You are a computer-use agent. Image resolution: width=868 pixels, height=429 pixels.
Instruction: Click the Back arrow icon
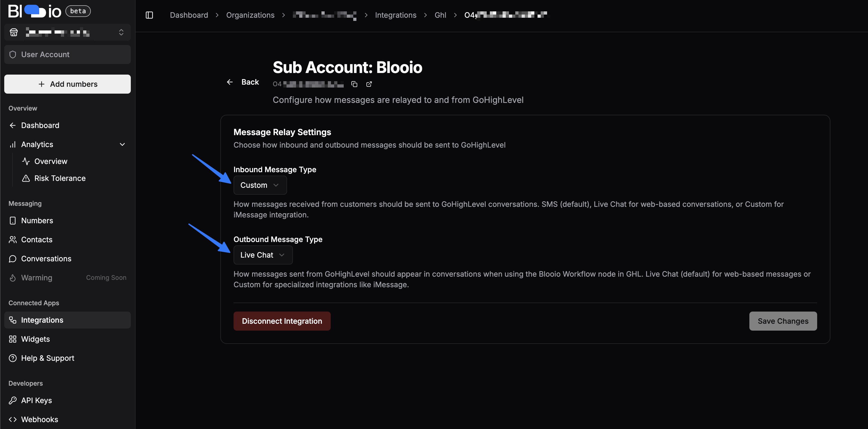pyautogui.click(x=230, y=82)
